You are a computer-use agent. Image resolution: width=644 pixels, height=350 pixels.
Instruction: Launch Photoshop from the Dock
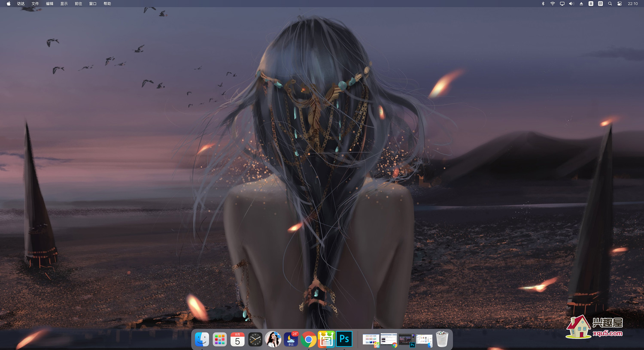pyautogui.click(x=344, y=339)
